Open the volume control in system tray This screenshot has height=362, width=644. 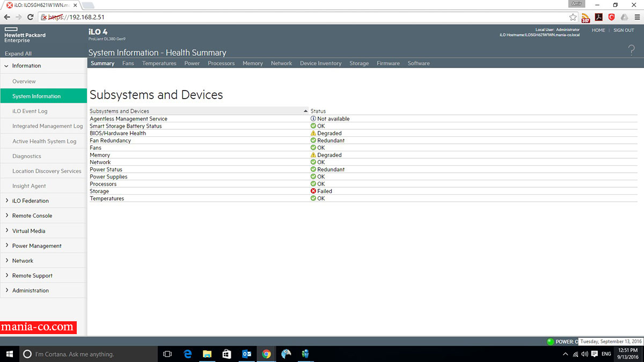[x=584, y=354]
